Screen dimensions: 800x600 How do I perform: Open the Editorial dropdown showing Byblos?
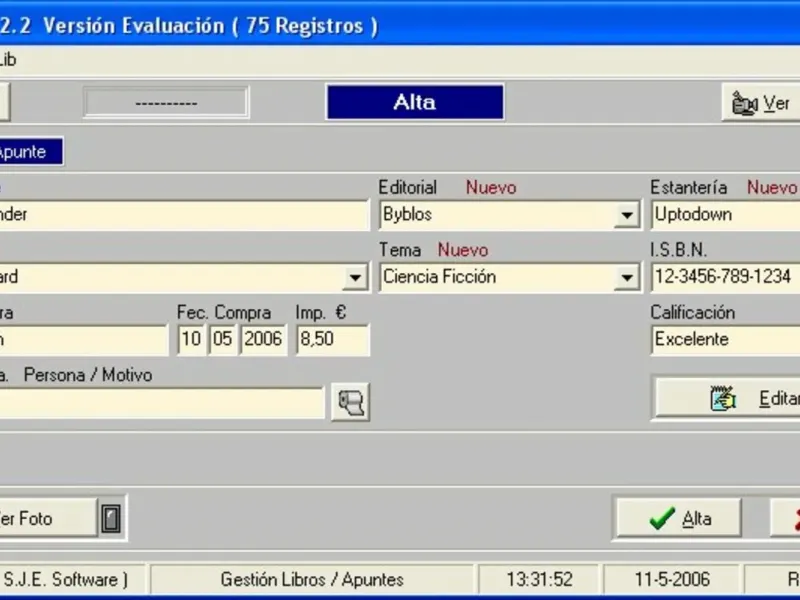[627, 215]
